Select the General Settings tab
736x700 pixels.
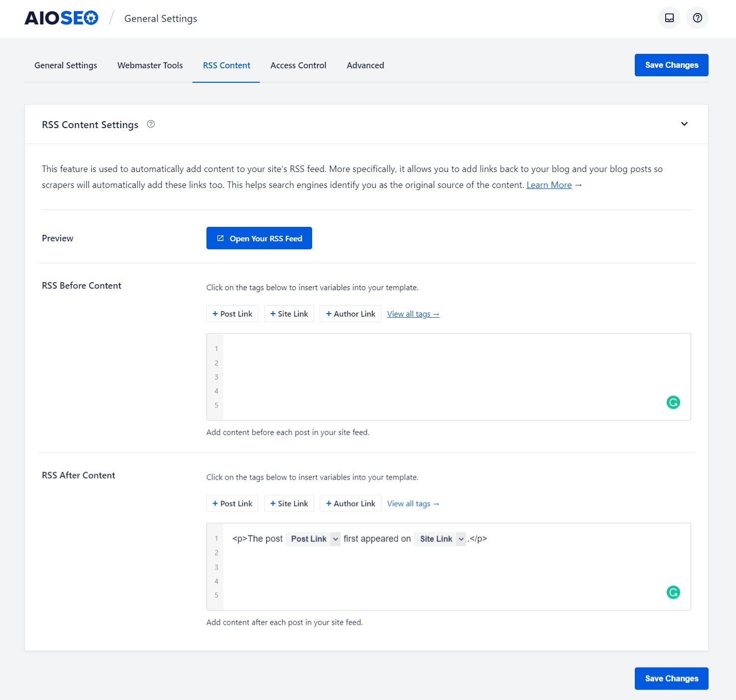(66, 65)
